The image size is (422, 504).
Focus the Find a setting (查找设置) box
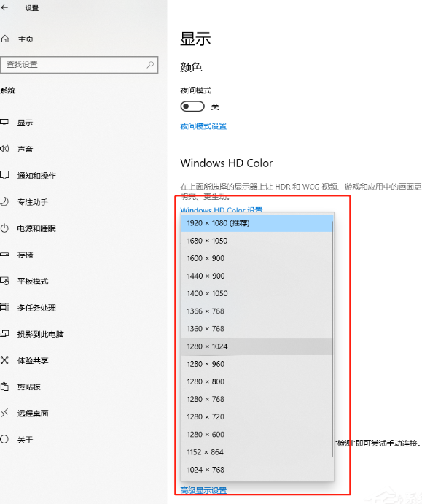79,65
